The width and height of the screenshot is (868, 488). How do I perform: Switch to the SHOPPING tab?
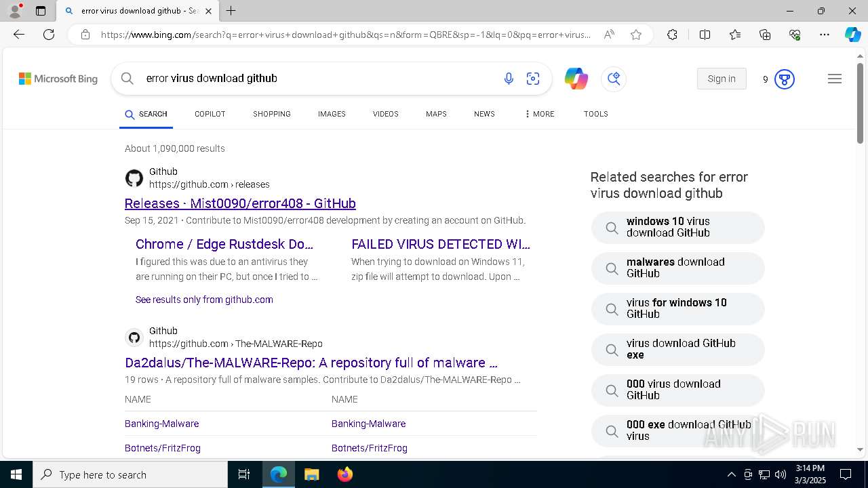[x=272, y=114]
